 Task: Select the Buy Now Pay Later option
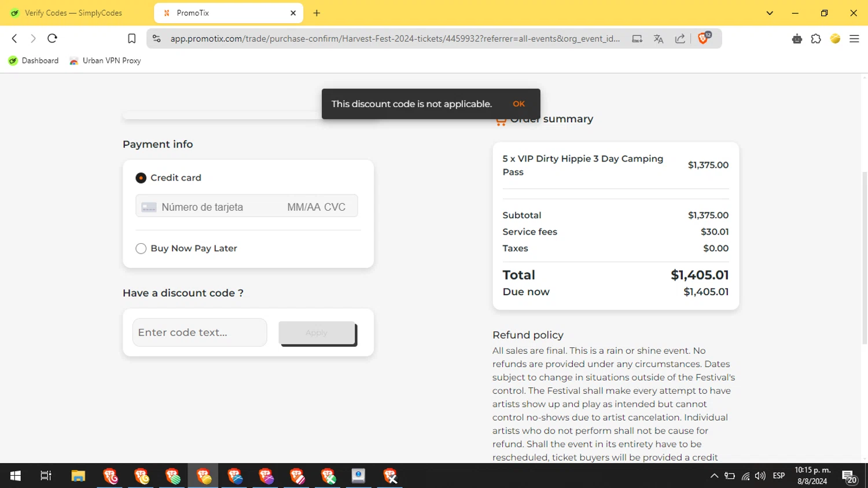(141, 248)
